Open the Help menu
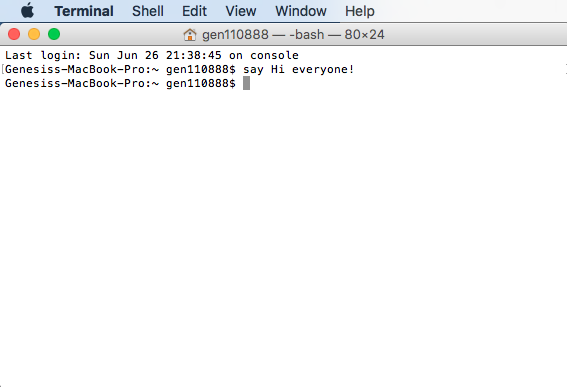Image resolution: width=567 pixels, height=387 pixels. (x=359, y=11)
